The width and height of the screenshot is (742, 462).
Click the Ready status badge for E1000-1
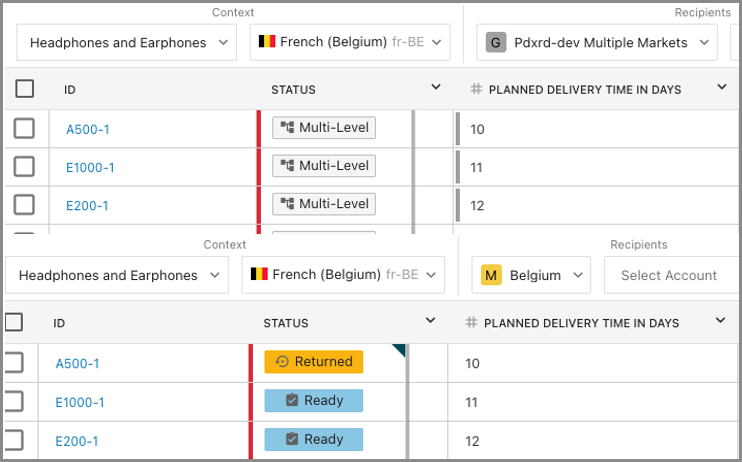tap(313, 401)
